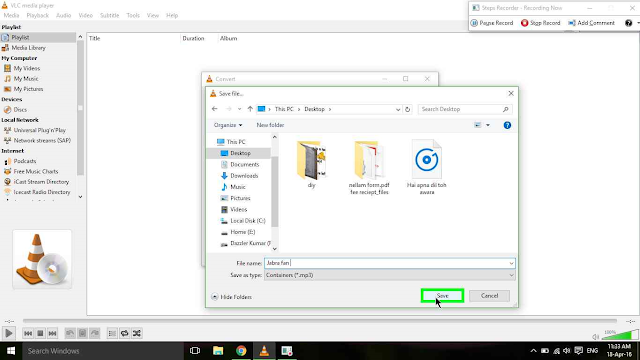Toggle shuffle random button

(137, 333)
